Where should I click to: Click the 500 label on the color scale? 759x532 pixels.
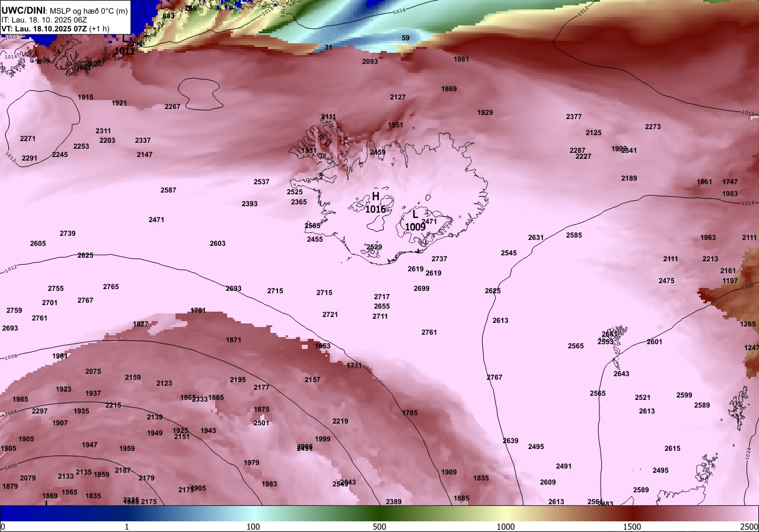click(379, 527)
